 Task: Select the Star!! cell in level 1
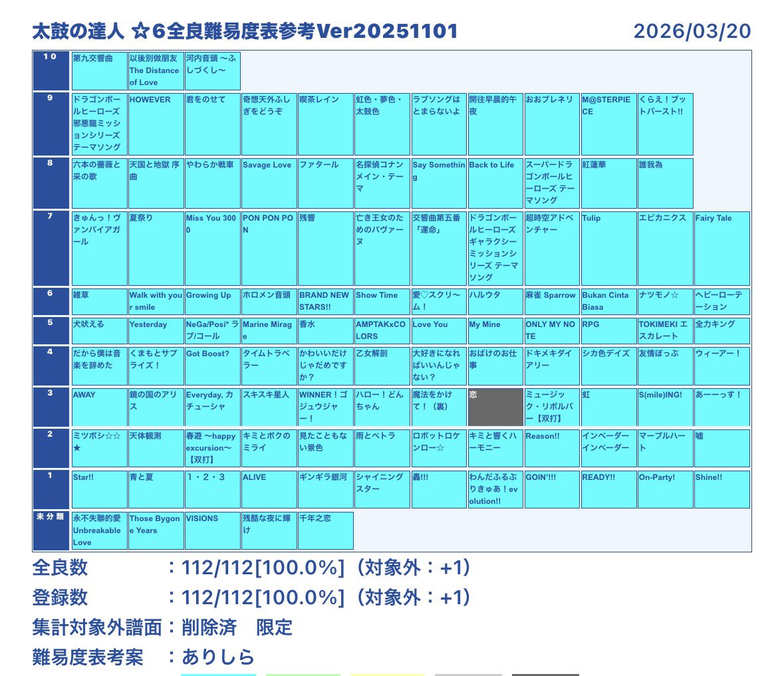point(99,490)
